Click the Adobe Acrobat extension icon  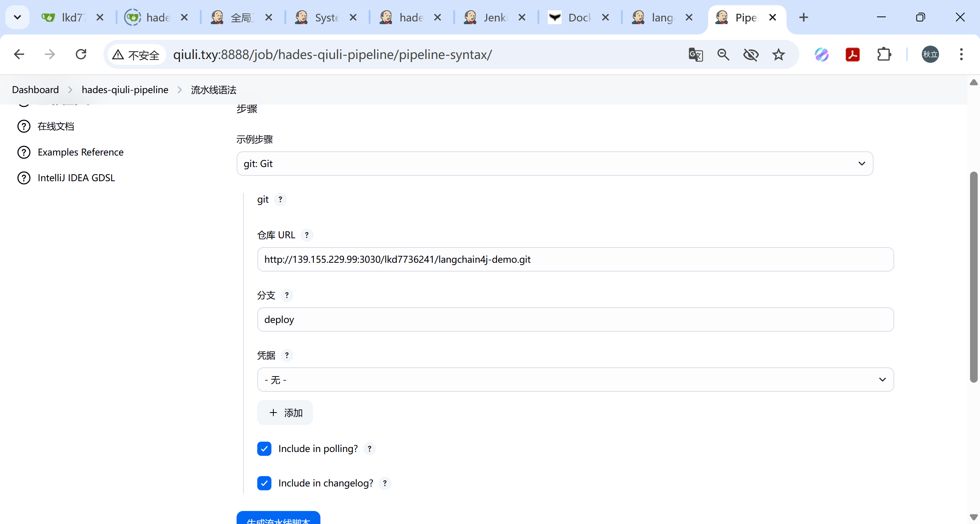click(853, 55)
